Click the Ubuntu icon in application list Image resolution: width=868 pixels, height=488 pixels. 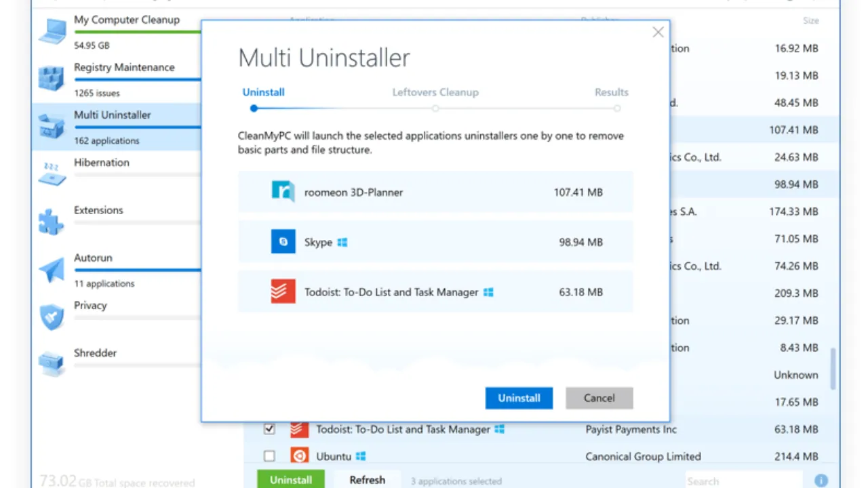(x=300, y=456)
